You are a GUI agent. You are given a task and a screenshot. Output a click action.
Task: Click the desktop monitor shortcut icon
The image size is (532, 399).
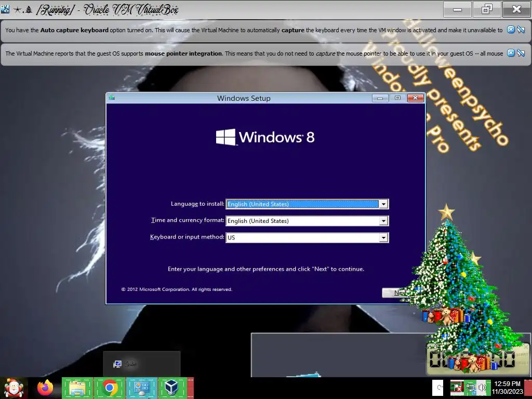tap(117, 364)
